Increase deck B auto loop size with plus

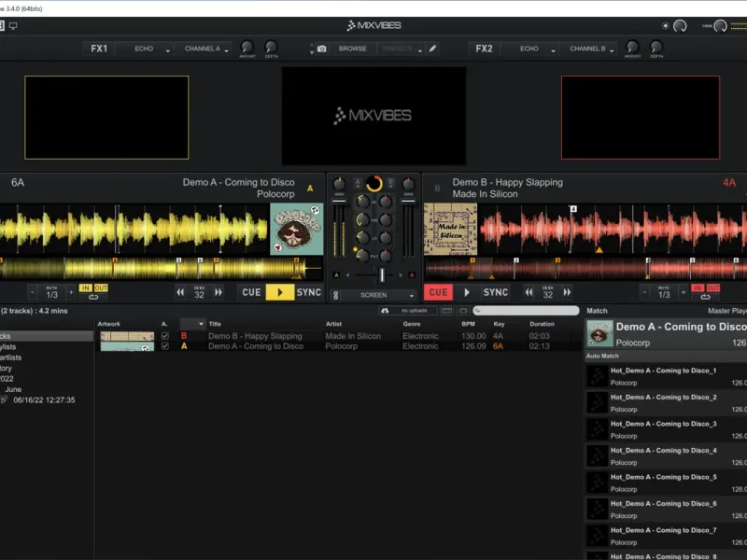684,292
